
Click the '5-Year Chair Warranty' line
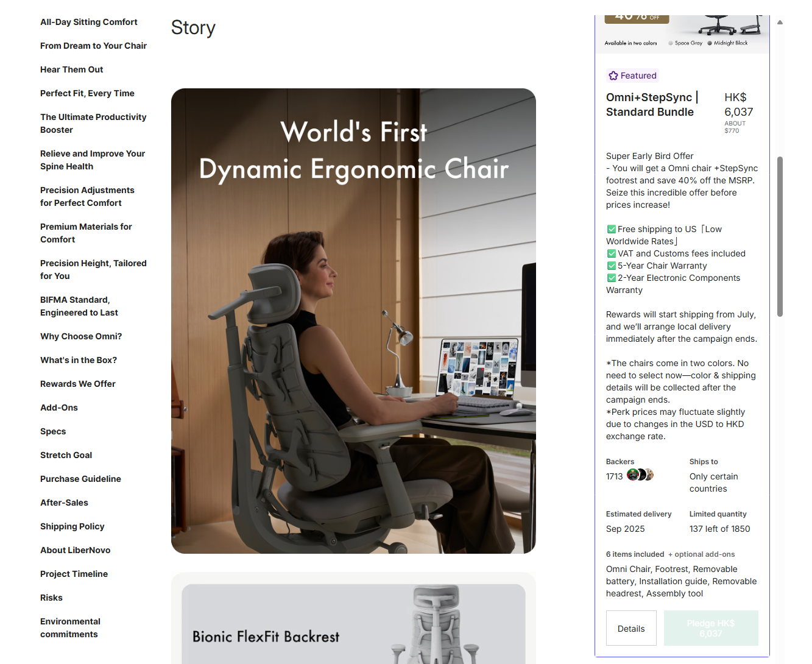click(657, 266)
